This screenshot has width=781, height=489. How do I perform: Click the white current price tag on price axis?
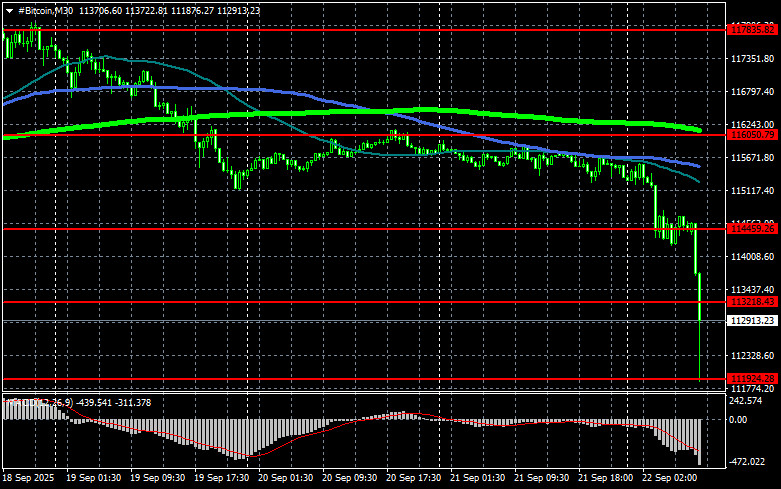[753, 321]
